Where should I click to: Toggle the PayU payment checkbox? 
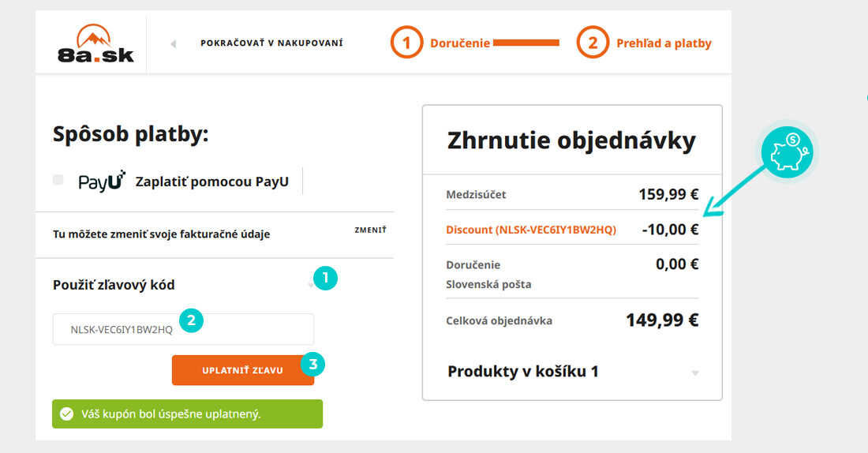tap(58, 179)
